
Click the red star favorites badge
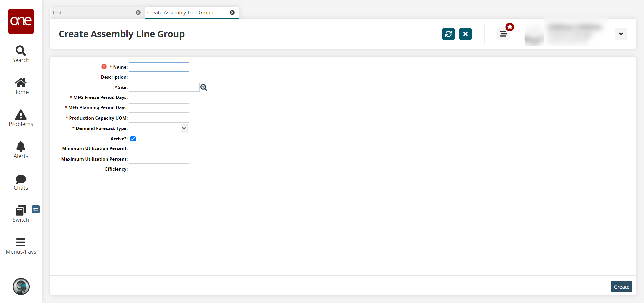(x=510, y=27)
